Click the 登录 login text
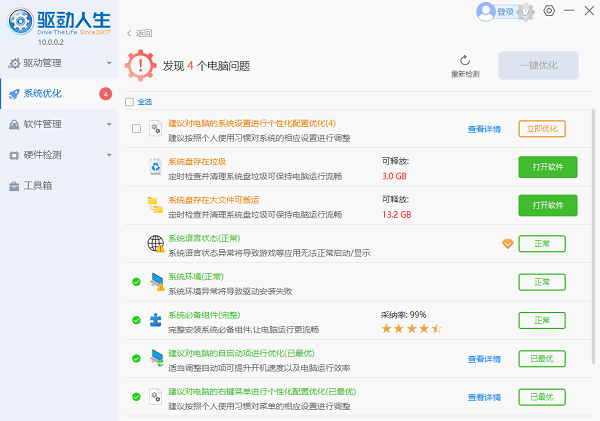 505,12
